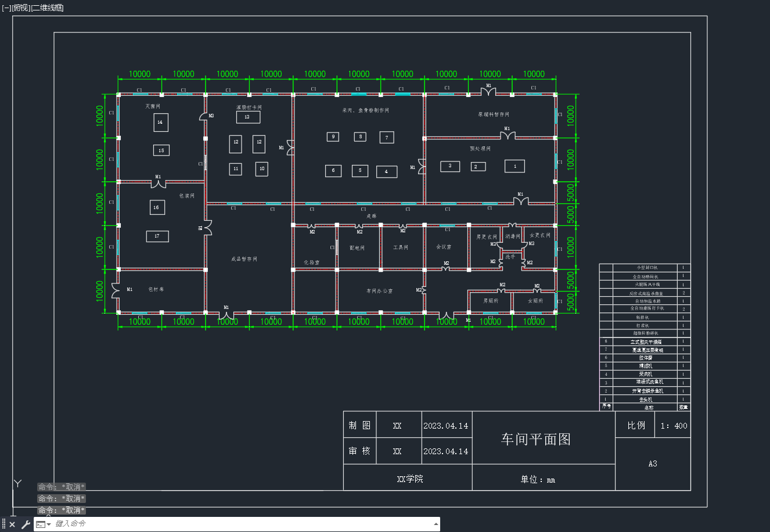The width and height of the screenshot is (770, 532).
Task: Select the 车间办公室 room label
Action: coord(379,291)
